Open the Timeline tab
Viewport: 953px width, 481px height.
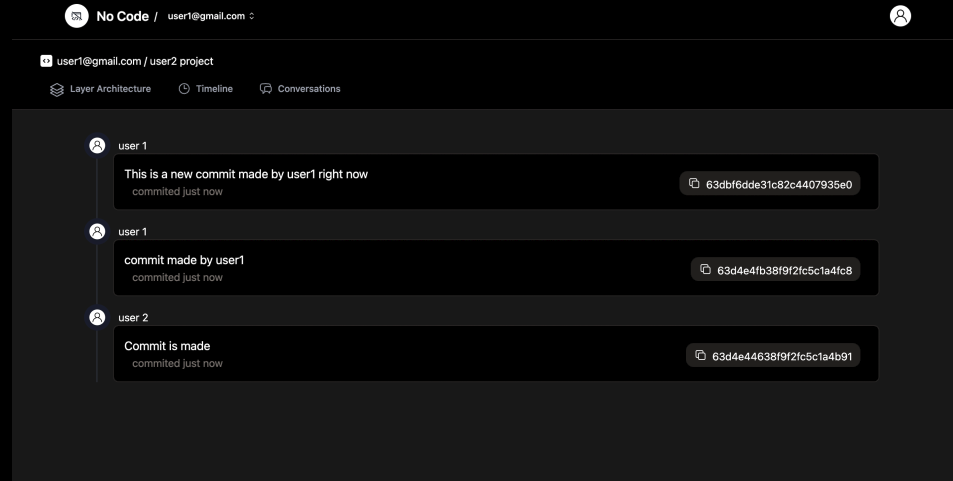[206, 89]
